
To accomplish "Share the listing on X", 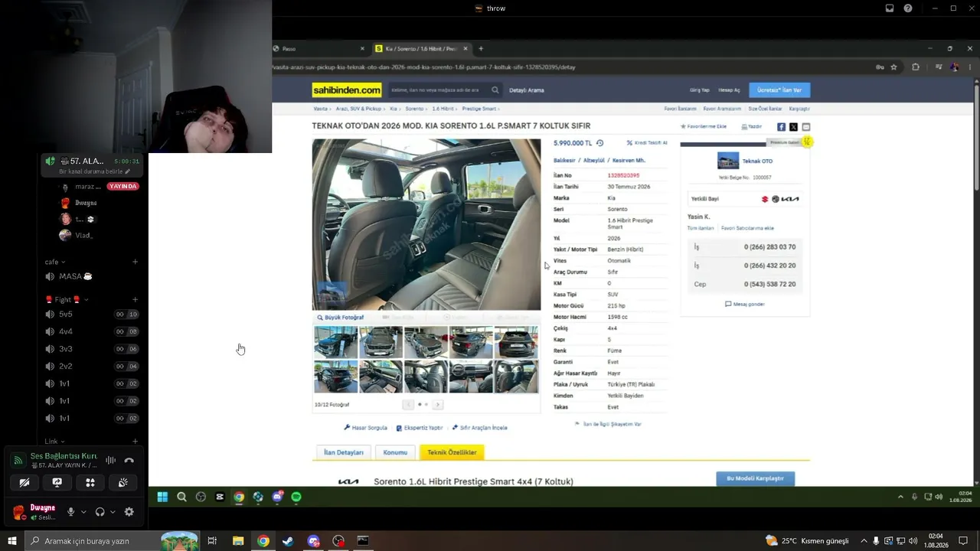I will pos(793,127).
